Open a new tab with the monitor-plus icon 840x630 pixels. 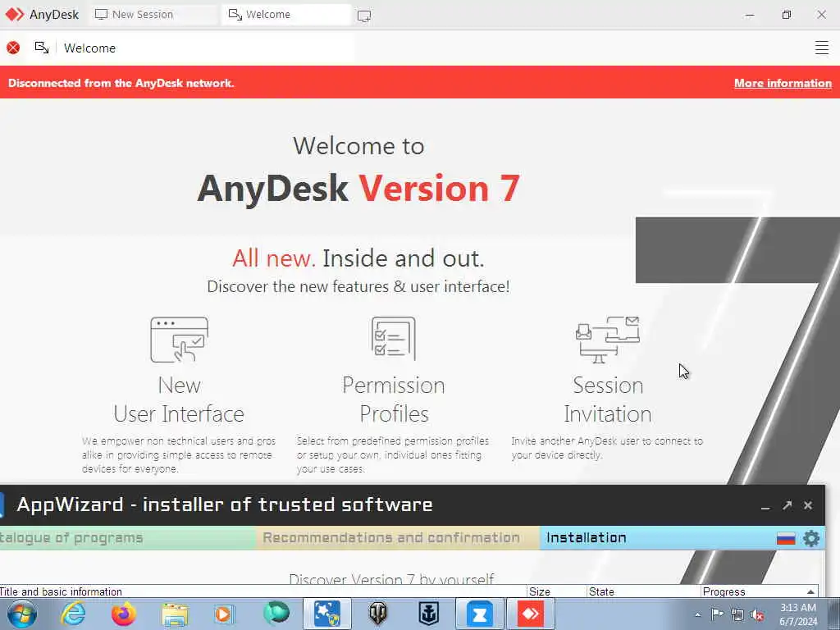click(x=364, y=16)
